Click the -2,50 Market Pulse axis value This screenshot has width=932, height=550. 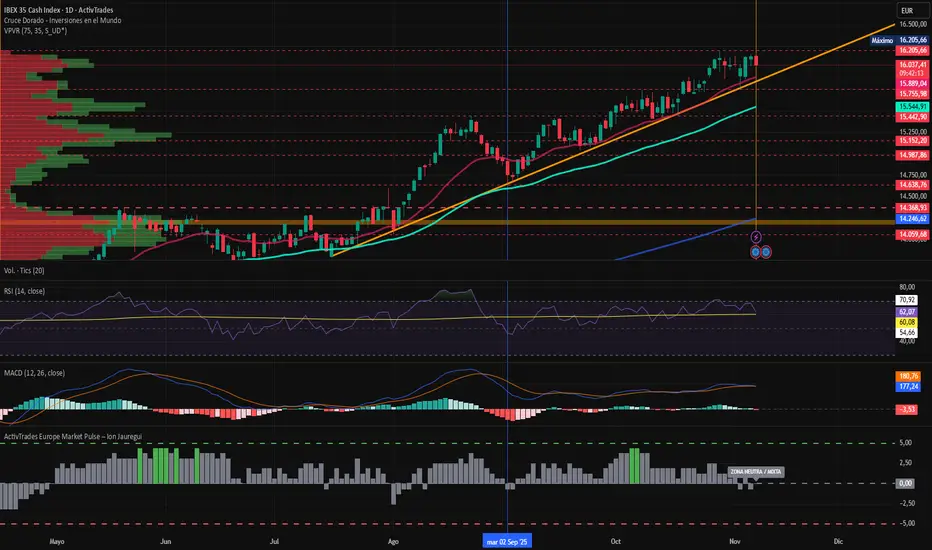(x=906, y=504)
